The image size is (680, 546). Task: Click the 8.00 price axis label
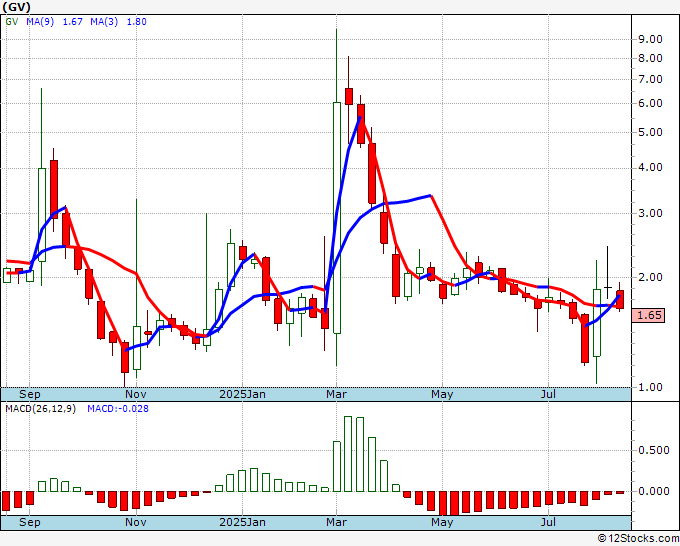pyautogui.click(x=651, y=58)
